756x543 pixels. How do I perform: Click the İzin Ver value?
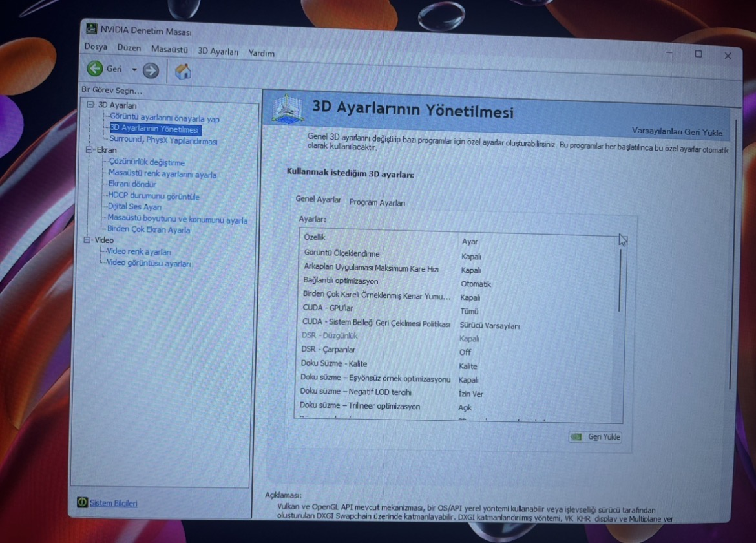(470, 394)
